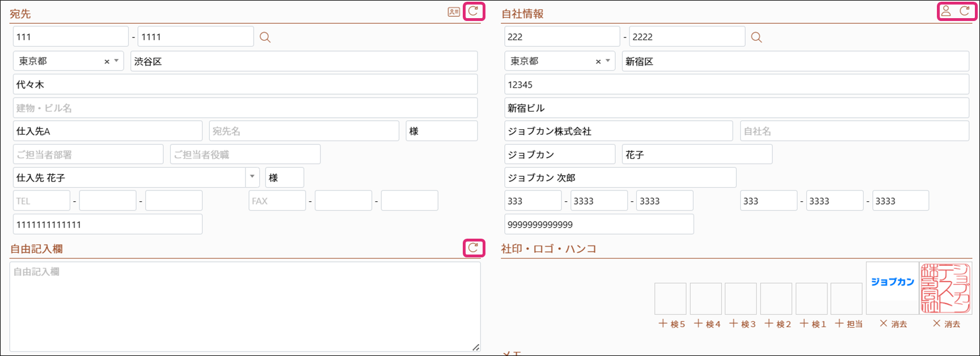
Task: Search address for postal code 222-2222
Action: pyautogui.click(x=757, y=37)
